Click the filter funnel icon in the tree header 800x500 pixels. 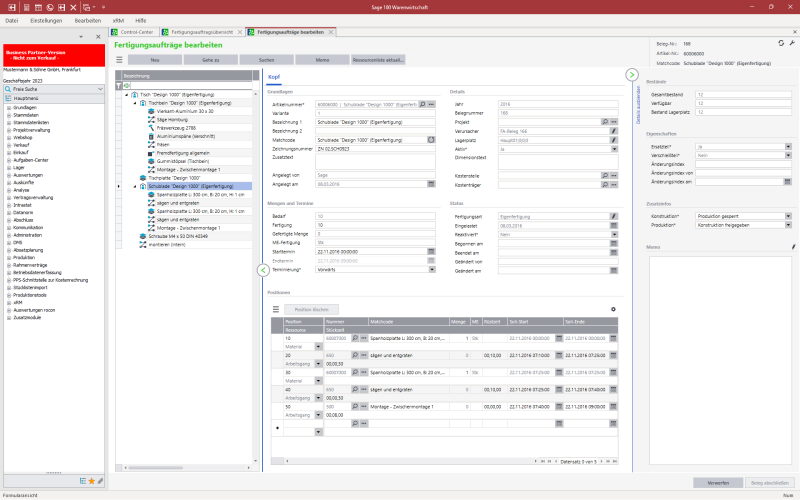(118, 86)
